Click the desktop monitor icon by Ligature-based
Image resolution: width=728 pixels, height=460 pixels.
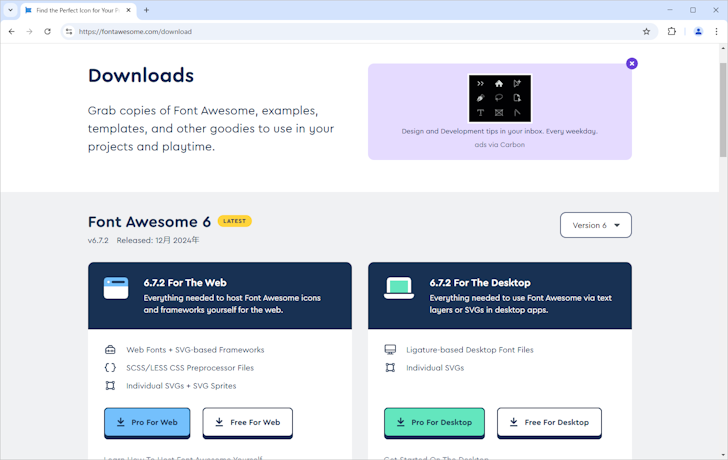click(x=390, y=350)
